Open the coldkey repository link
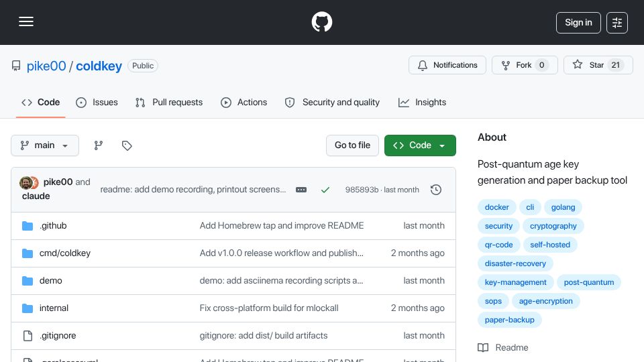 (x=99, y=66)
